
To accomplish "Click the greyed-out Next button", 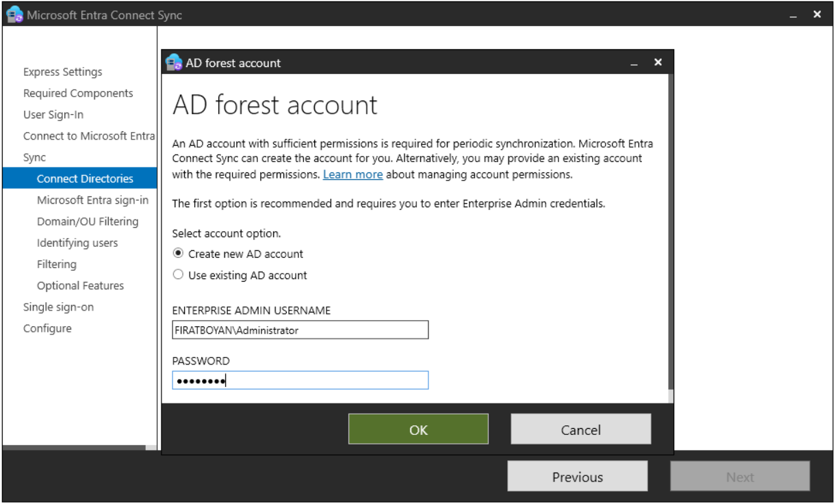I will click(740, 477).
